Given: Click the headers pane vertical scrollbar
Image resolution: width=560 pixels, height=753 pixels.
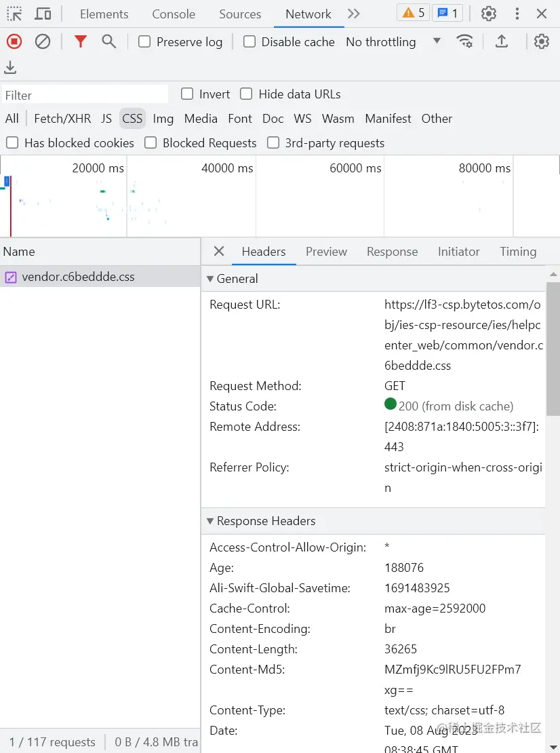Looking at the screenshot, I should (x=553, y=349).
